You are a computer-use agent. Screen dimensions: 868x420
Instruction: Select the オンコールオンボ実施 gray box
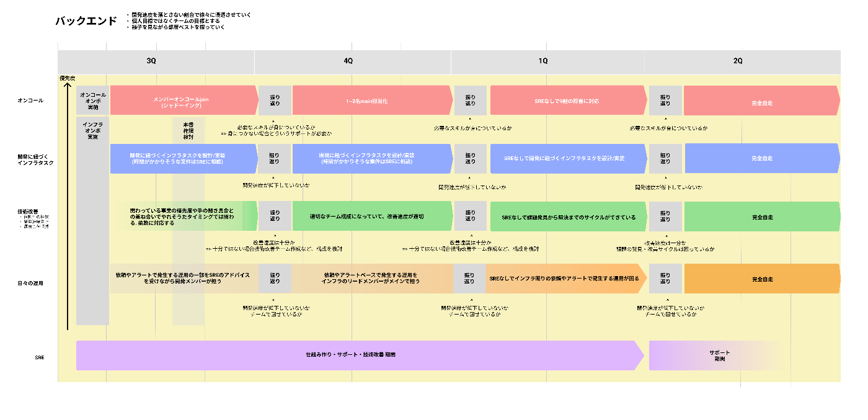click(x=93, y=101)
